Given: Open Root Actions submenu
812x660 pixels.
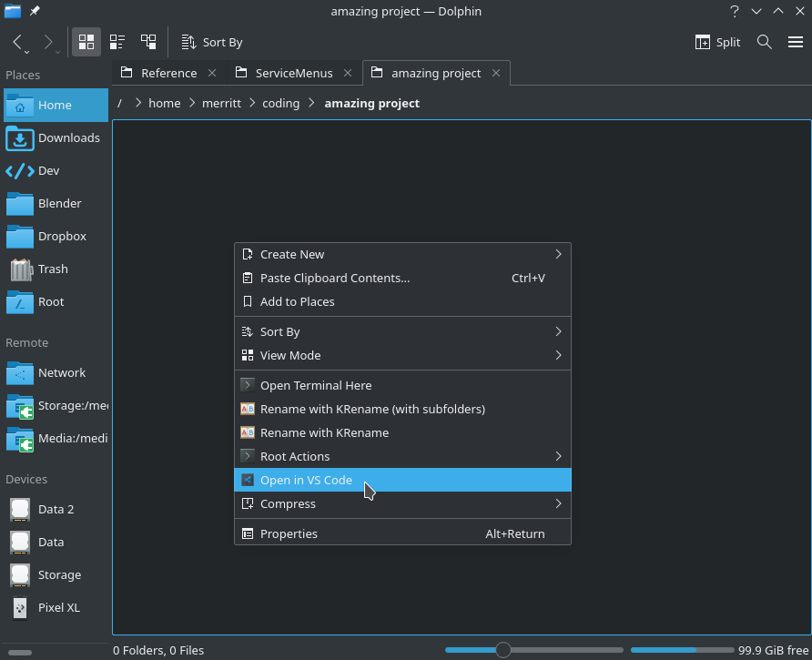Looking at the screenshot, I should click(402, 456).
